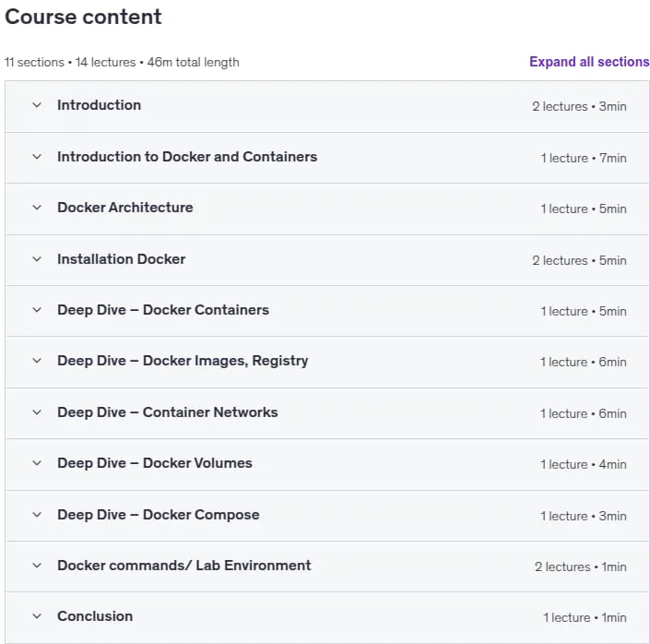Click '1 lecture • 3min' in Docker Compose row
The image size is (650, 644).
pyautogui.click(x=584, y=516)
